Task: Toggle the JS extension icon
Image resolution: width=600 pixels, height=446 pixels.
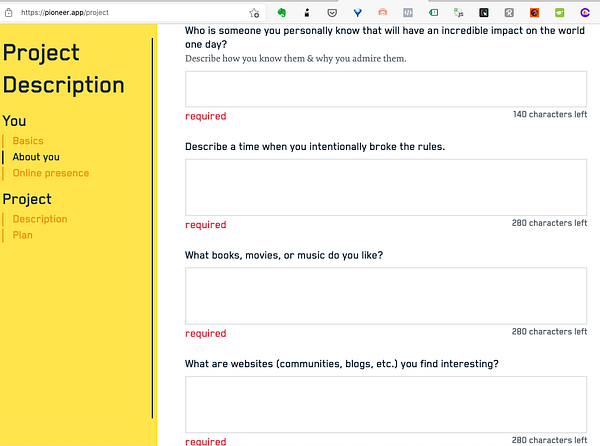Action: coord(458,13)
